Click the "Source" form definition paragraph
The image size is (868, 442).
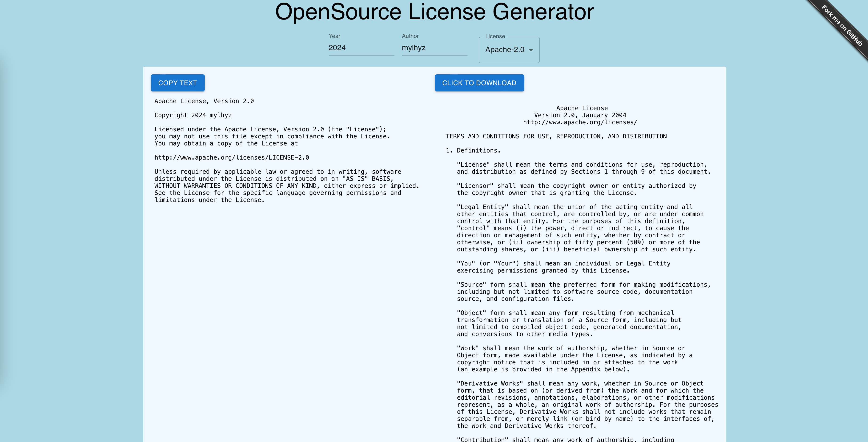point(584,292)
